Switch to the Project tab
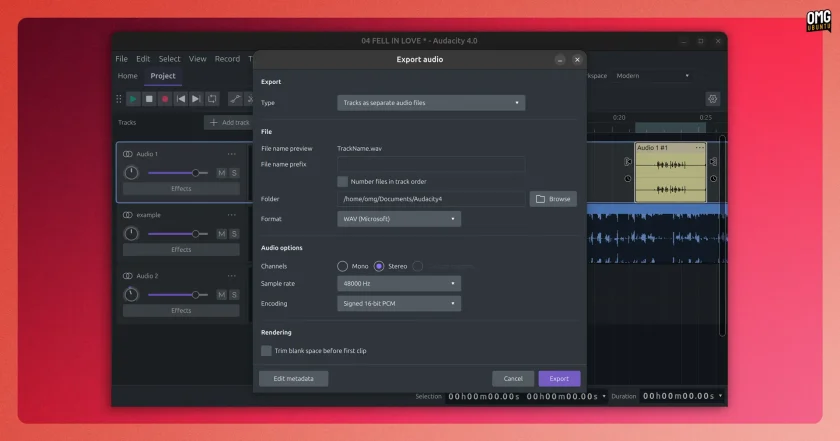Viewport: 840px width, 441px height. point(163,76)
